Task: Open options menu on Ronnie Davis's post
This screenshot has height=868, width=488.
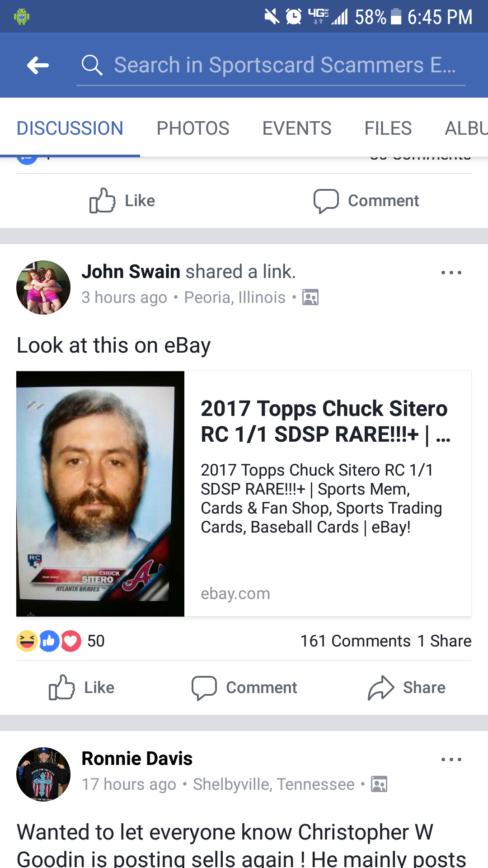Action: 451,759
